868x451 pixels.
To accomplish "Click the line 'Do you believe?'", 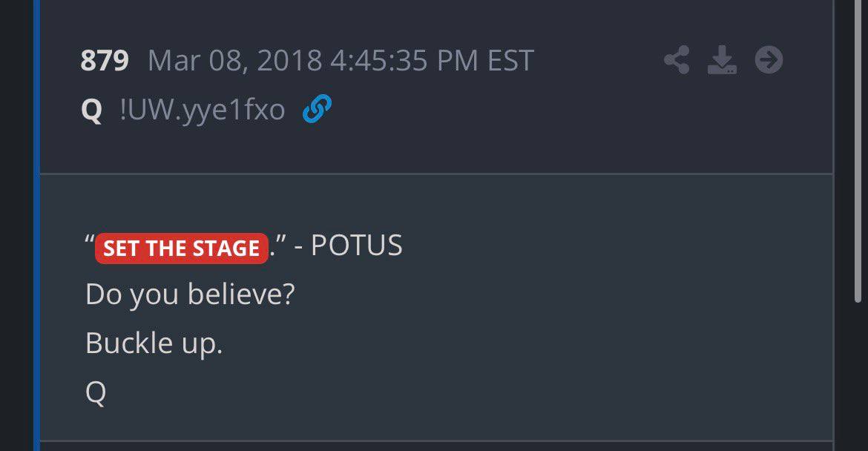I will [x=190, y=294].
